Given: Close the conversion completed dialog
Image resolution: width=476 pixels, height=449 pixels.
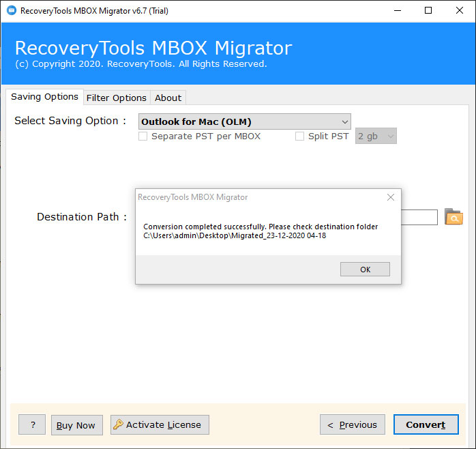Looking at the screenshot, I should [x=391, y=197].
